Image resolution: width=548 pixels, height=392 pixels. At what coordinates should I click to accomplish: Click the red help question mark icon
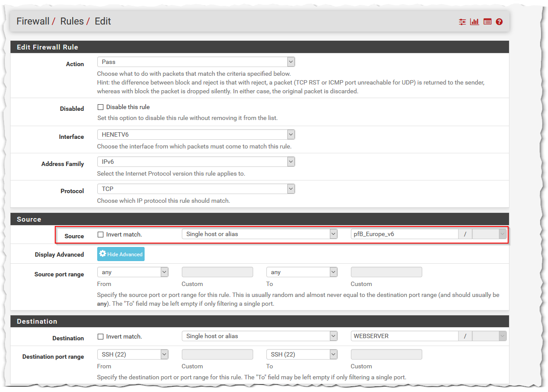click(499, 22)
